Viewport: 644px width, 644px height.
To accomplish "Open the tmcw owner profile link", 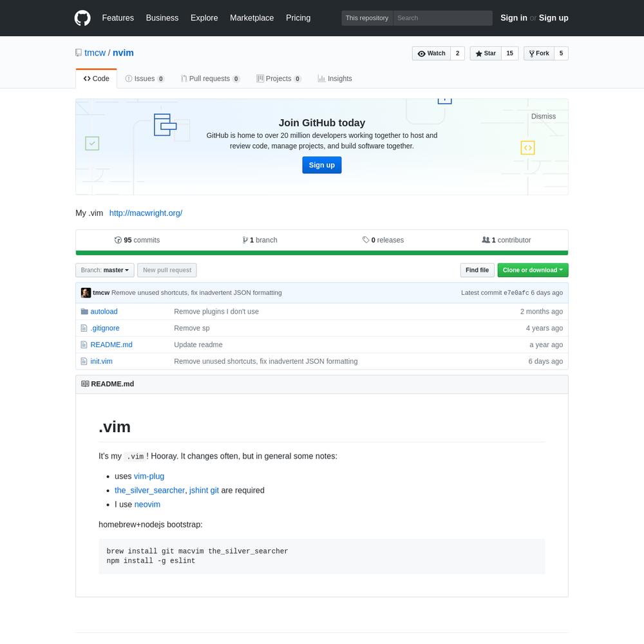I will (x=95, y=53).
